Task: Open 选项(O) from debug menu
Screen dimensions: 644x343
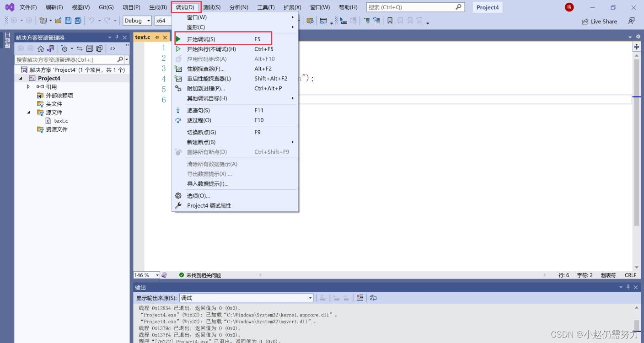Action: click(235, 196)
